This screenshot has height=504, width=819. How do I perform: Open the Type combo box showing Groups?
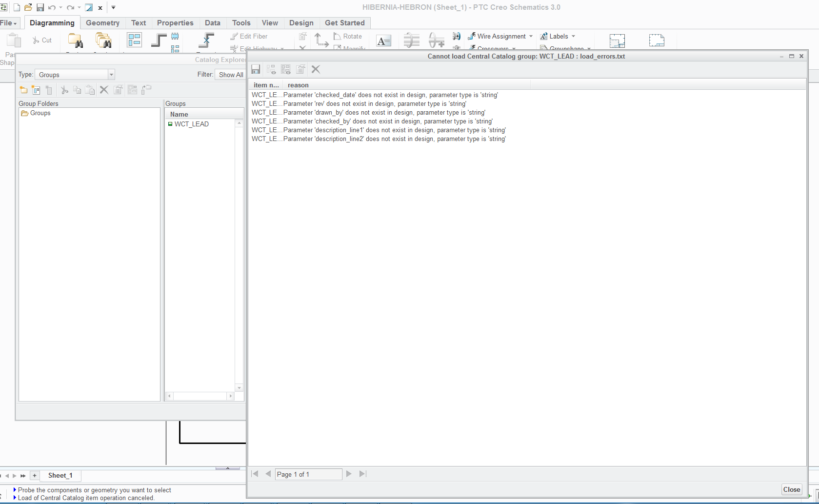[x=75, y=75]
